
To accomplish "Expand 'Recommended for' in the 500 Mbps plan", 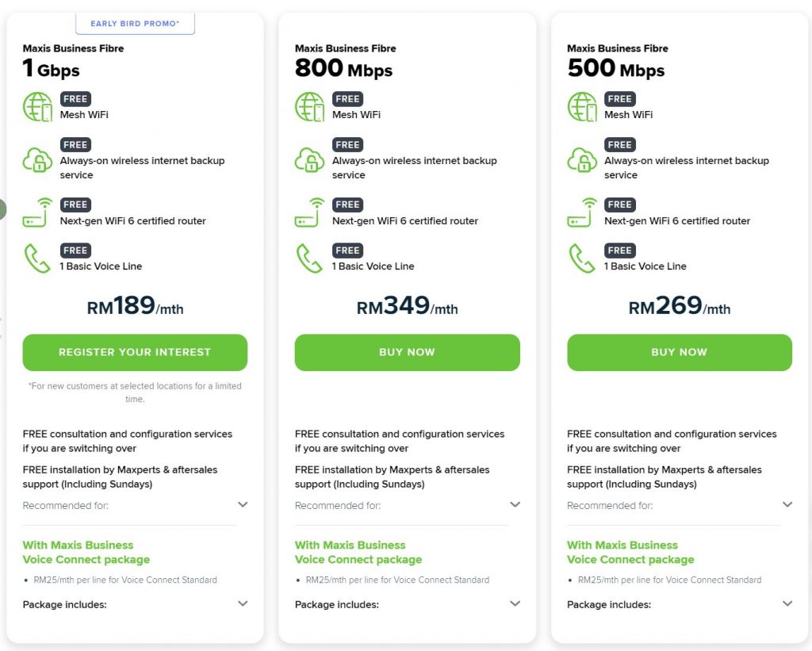I will coord(787,505).
